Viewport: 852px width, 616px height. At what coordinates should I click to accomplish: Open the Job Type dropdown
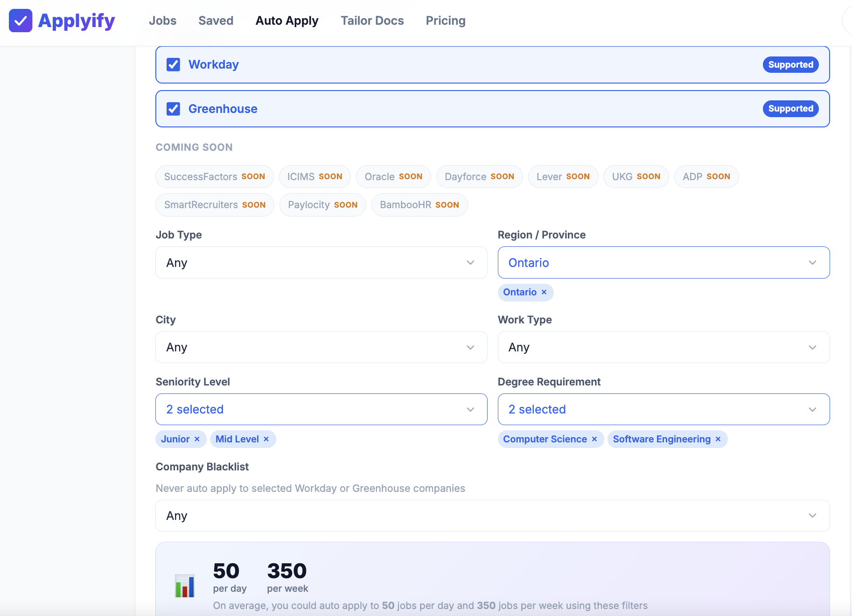coord(321,263)
